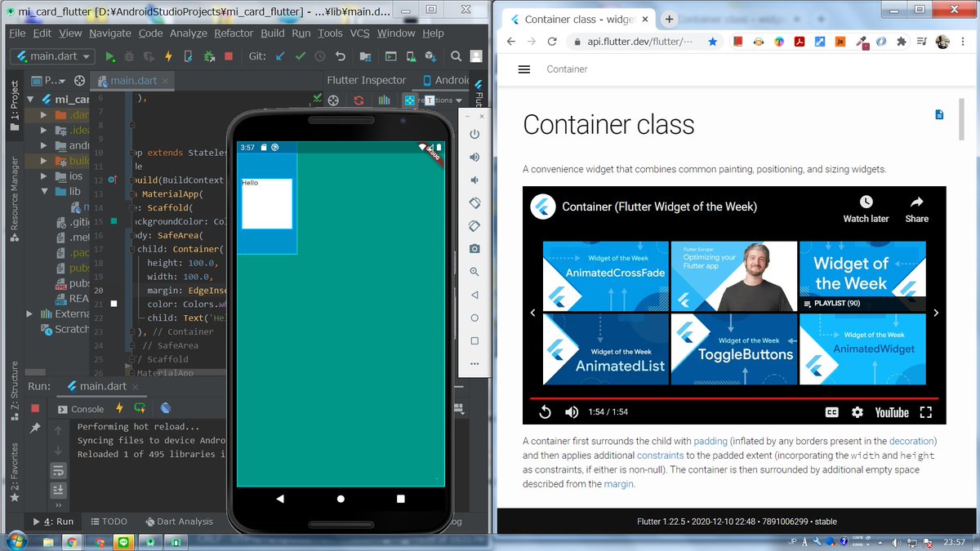Screen dimensions: 980x551
Task: Toggle closed captions on the YouTube video
Action: point(831,412)
